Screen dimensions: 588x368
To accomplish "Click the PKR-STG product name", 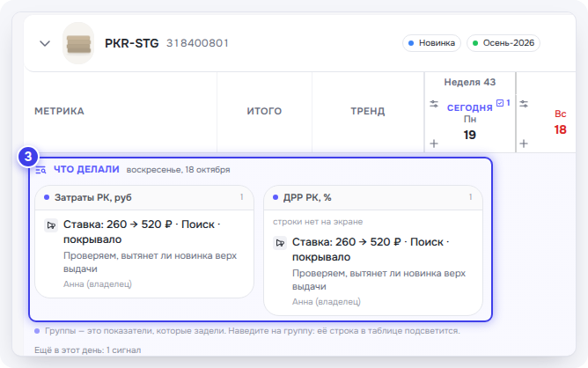I will tap(132, 43).
